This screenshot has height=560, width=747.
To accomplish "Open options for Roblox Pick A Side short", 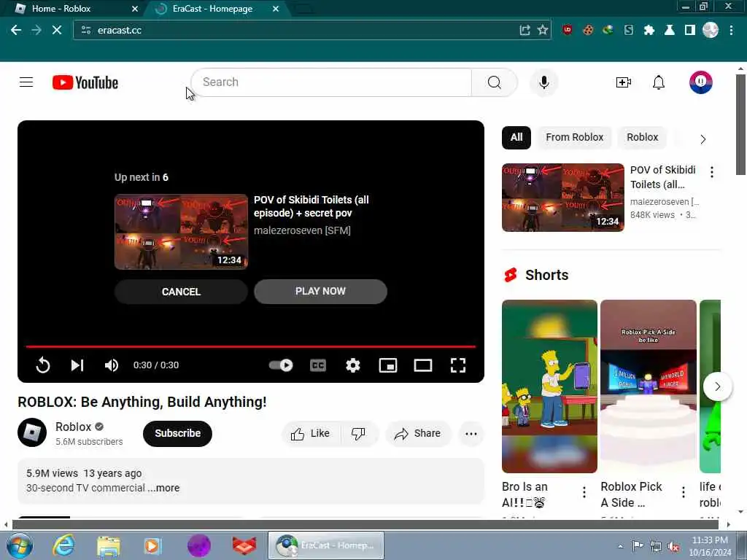I will (x=683, y=492).
